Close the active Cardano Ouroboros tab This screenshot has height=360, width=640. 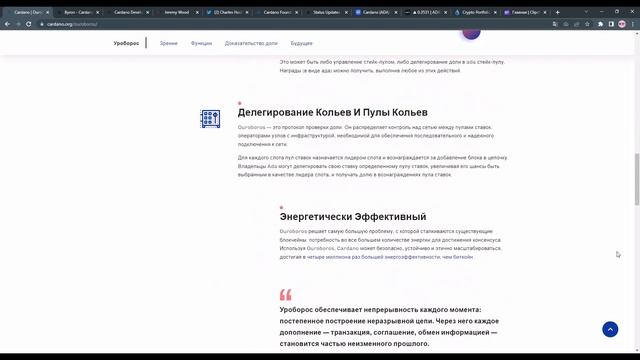pos(47,12)
